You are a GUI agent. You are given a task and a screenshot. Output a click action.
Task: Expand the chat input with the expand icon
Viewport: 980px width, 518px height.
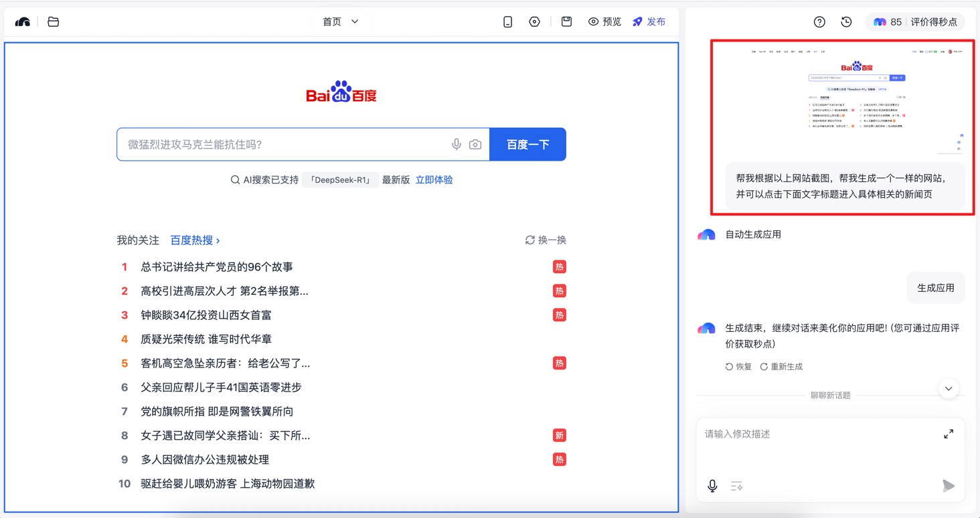coord(949,434)
